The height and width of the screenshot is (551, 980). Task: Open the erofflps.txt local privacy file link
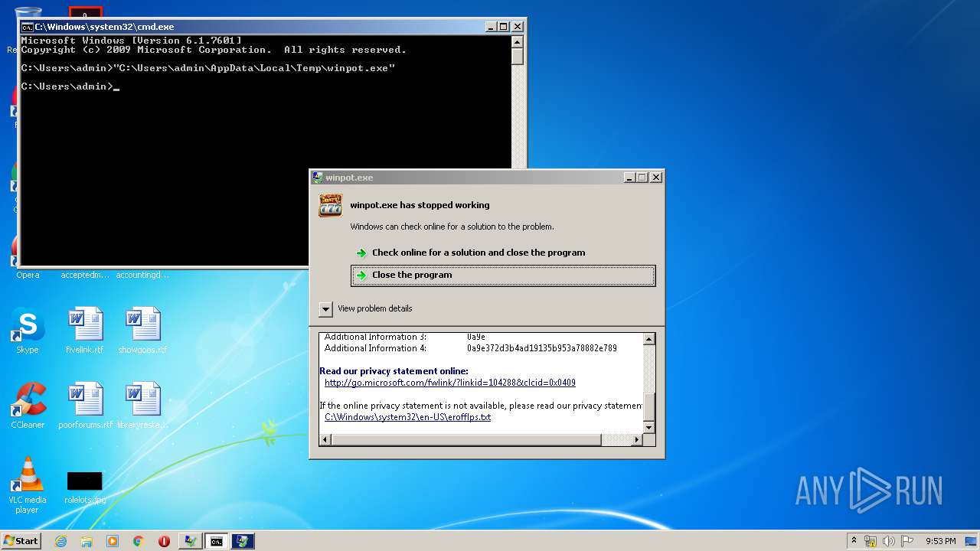(407, 417)
